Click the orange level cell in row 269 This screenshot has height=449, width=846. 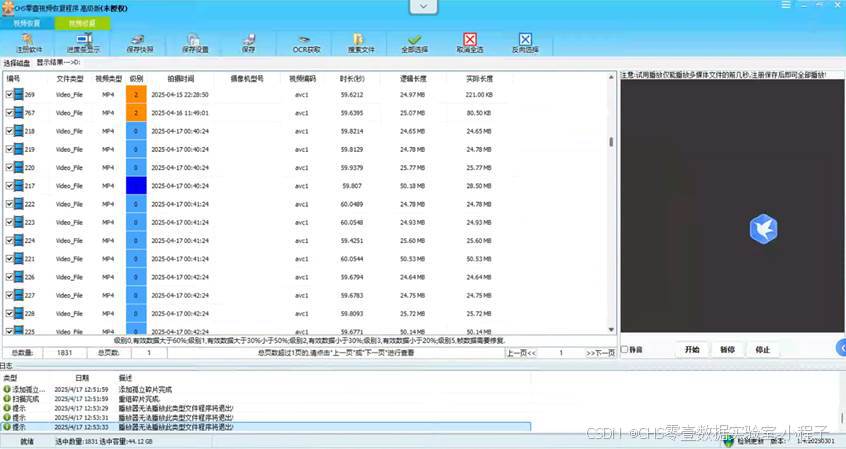(x=136, y=94)
